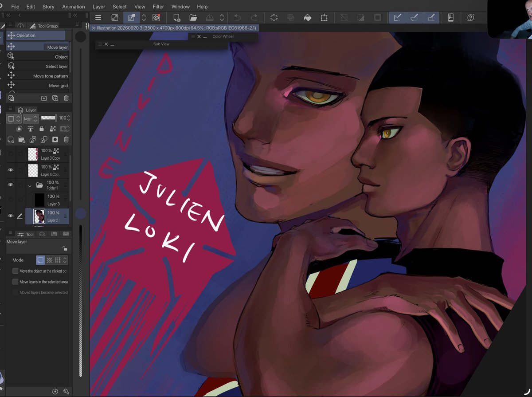
Task: Open the help icon in the command bar
Action: click(471, 18)
